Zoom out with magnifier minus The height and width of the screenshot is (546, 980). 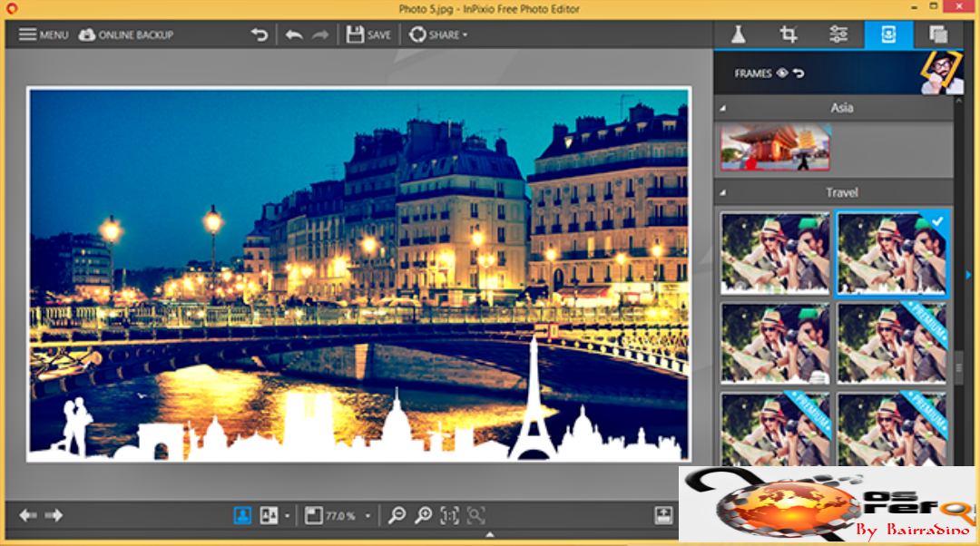(x=397, y=515)
